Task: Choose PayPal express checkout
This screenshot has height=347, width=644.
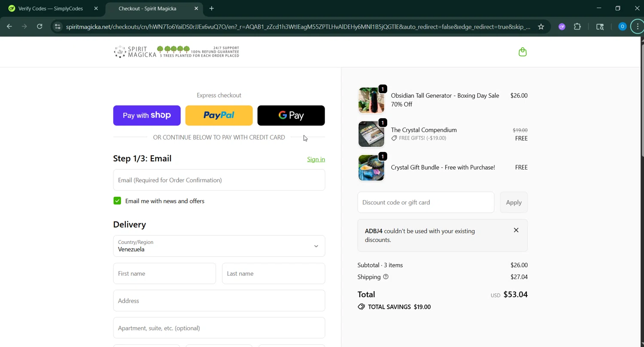Action: [x=219, y=116]
